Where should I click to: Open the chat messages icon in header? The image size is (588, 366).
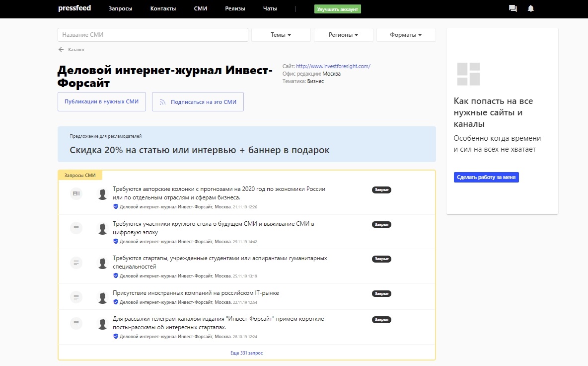pos(513,9)
